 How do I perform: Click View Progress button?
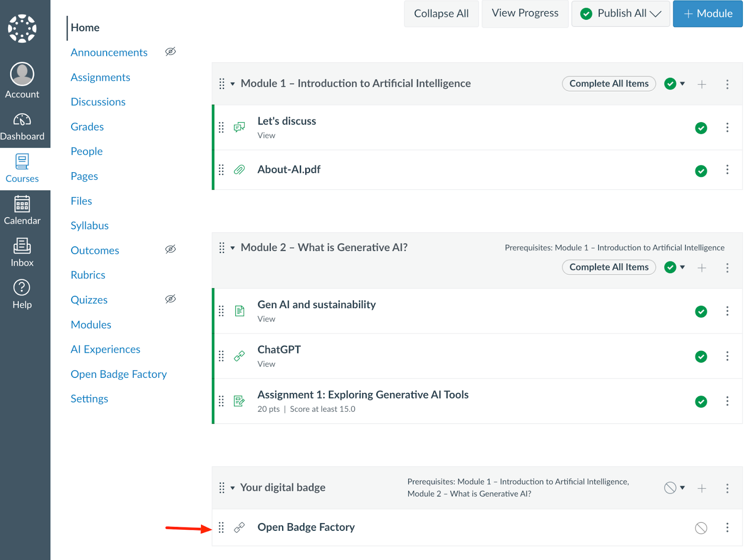coord(525,14)
